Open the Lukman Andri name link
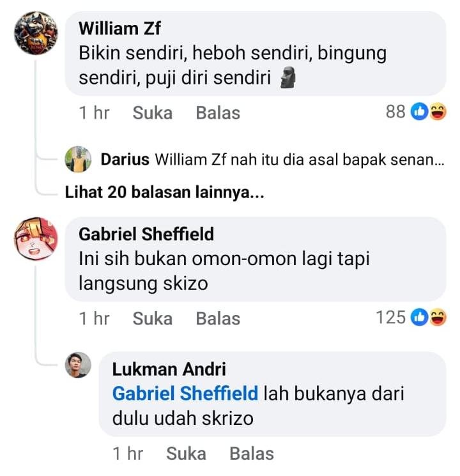This screenshot has height=476, width=460. tap(169, 369)
